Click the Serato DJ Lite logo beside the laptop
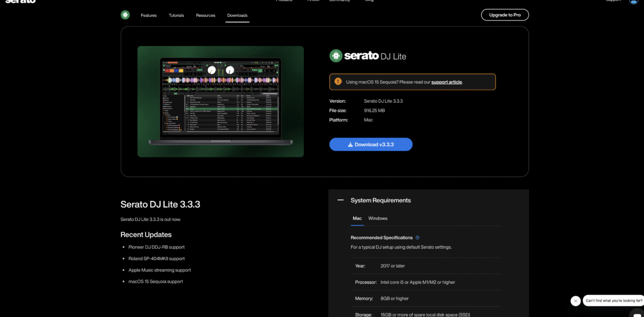Image resolution: width=644 pixels, height=317 pixels. pyautogui.click(x=368, y=55)
